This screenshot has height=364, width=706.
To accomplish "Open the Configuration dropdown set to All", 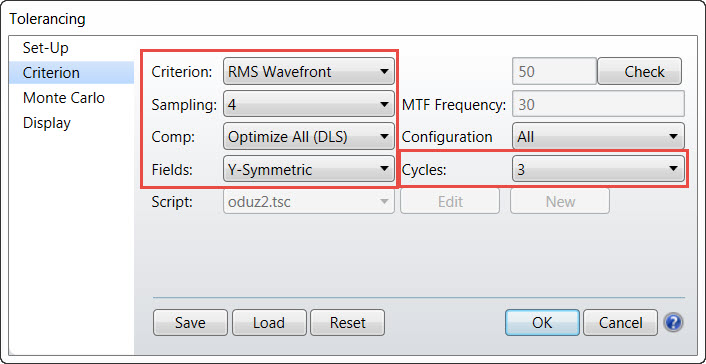I will [598, 136].
